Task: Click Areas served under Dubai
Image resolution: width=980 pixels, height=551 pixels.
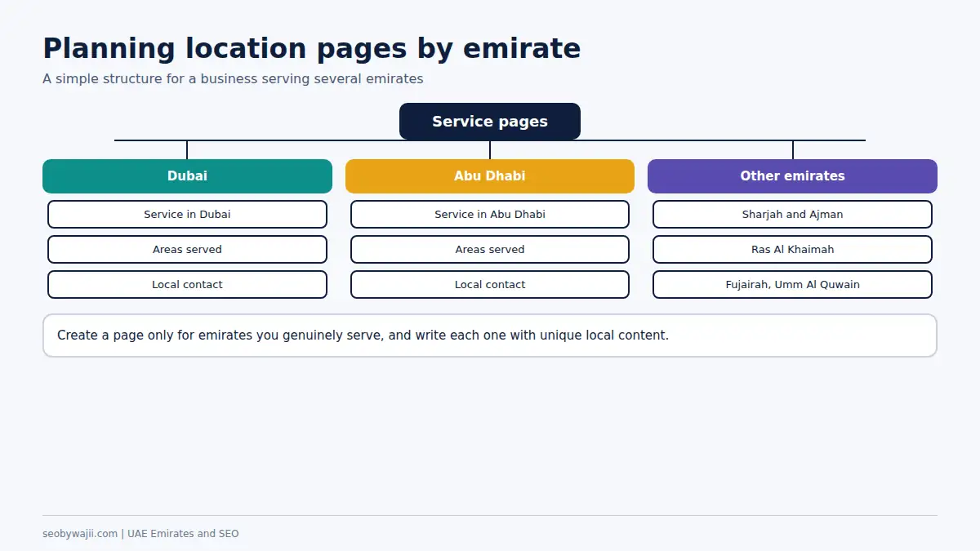Action: [187, 250]
